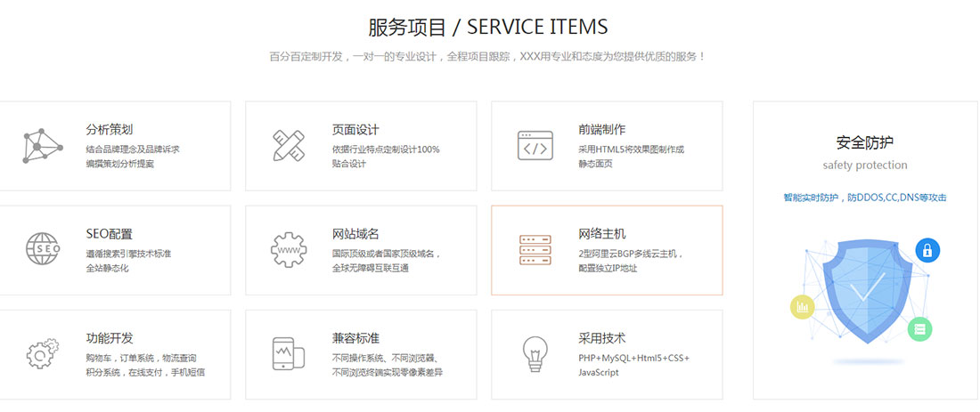Click the double gears icon for 功能开发
This screenshot has height=412, width=980.
click(42, 354)
